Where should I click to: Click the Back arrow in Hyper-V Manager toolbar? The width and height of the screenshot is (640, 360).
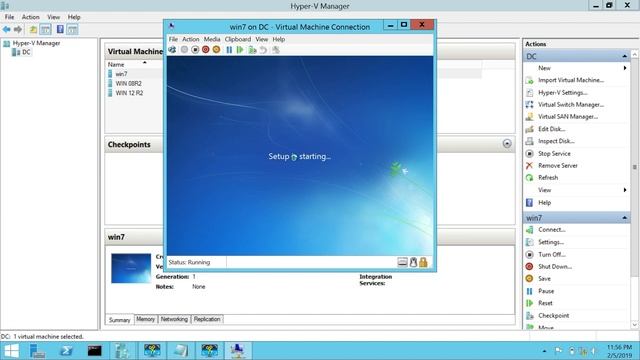pyautogui.click(x=7, y=29)
